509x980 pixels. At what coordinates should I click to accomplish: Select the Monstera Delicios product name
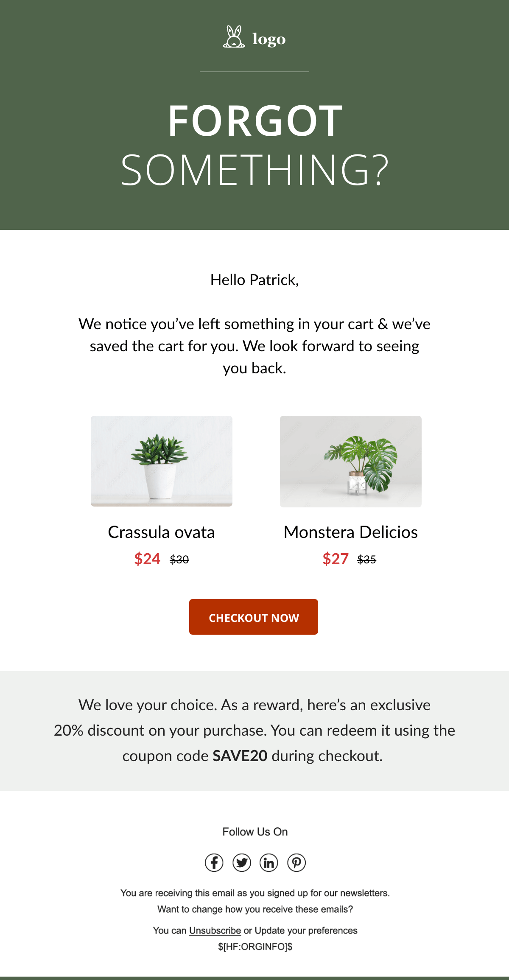tap(351, 532)
